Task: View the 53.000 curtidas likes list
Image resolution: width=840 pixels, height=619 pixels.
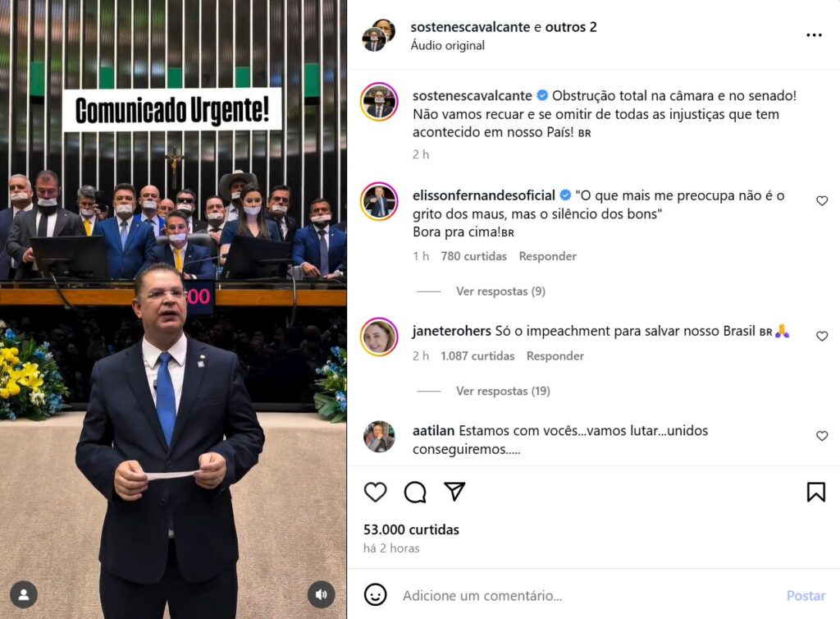Action: [x=411, y=530]
